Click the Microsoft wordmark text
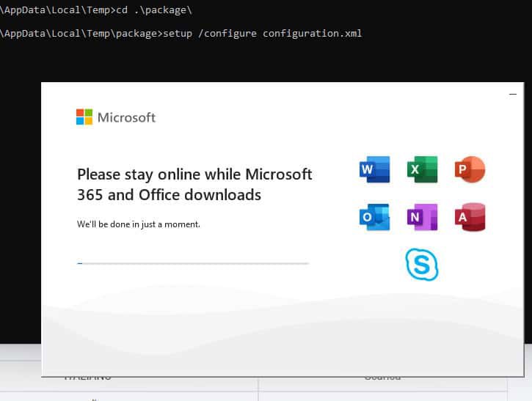The height and width of the screenshot is (401, 532). pyautogui.click(x=126, y=117)
